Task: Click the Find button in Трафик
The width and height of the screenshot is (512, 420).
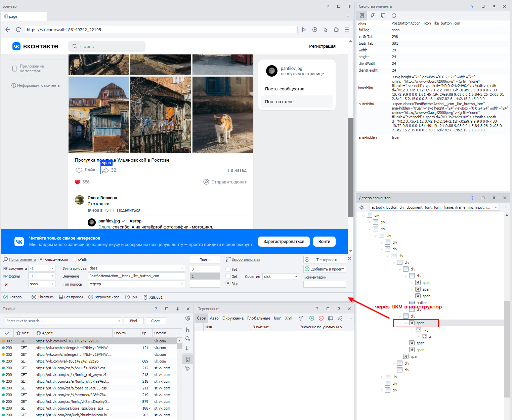Action: coord(133,321)
